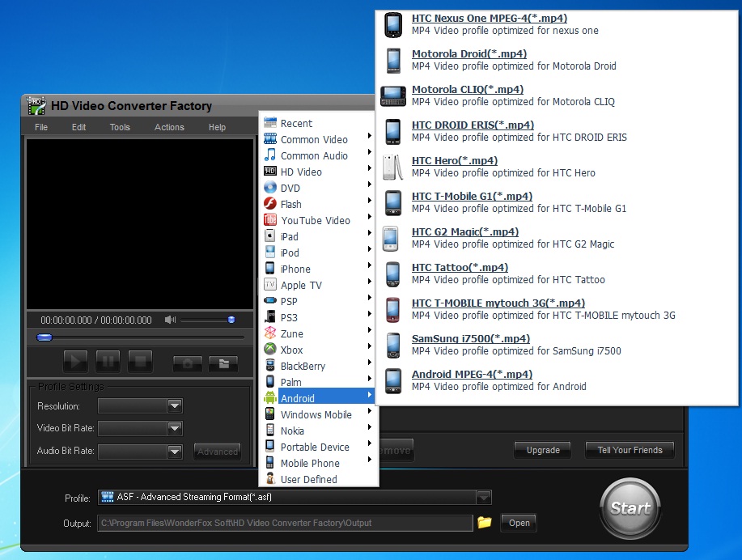
Task: Select YouTube Video from the category menu
Action: (x=315, y=220)
